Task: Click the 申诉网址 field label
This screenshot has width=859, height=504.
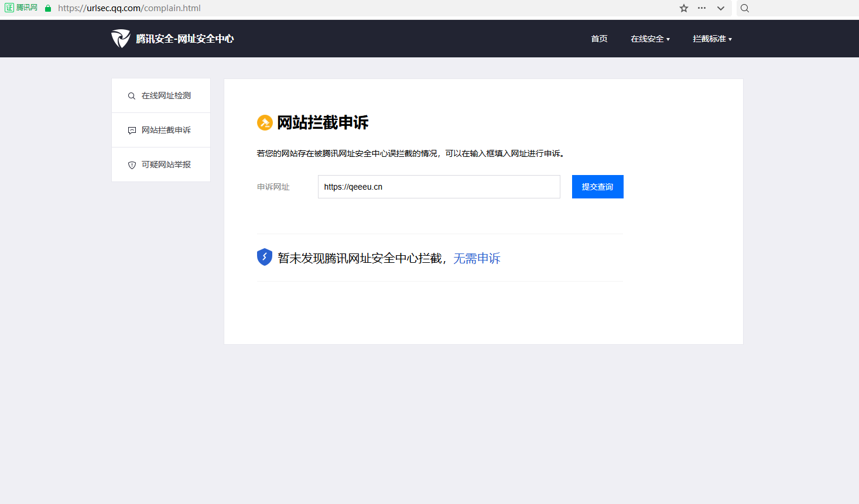Action: point(273,187)
